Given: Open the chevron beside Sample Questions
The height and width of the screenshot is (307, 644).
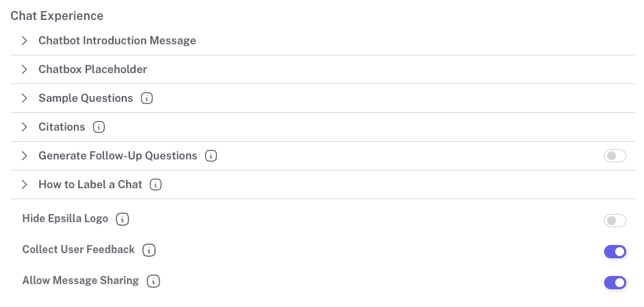Looking at the screenshot, I should coord(24,98).
